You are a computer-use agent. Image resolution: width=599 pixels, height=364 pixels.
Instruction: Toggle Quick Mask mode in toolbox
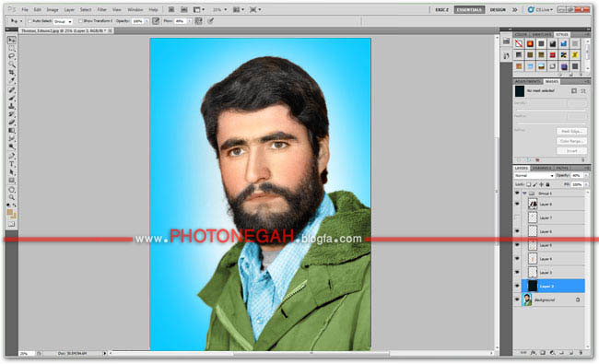(x=12, y=224)
